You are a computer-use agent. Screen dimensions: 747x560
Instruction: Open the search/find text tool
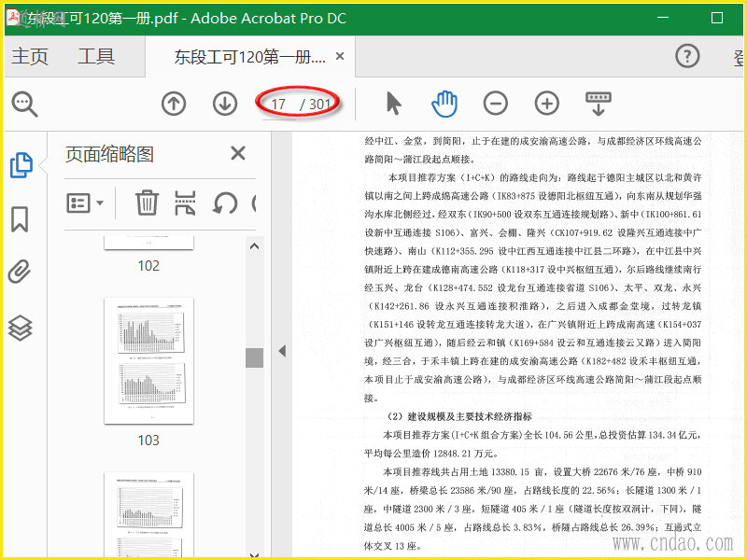pos(25,104)
